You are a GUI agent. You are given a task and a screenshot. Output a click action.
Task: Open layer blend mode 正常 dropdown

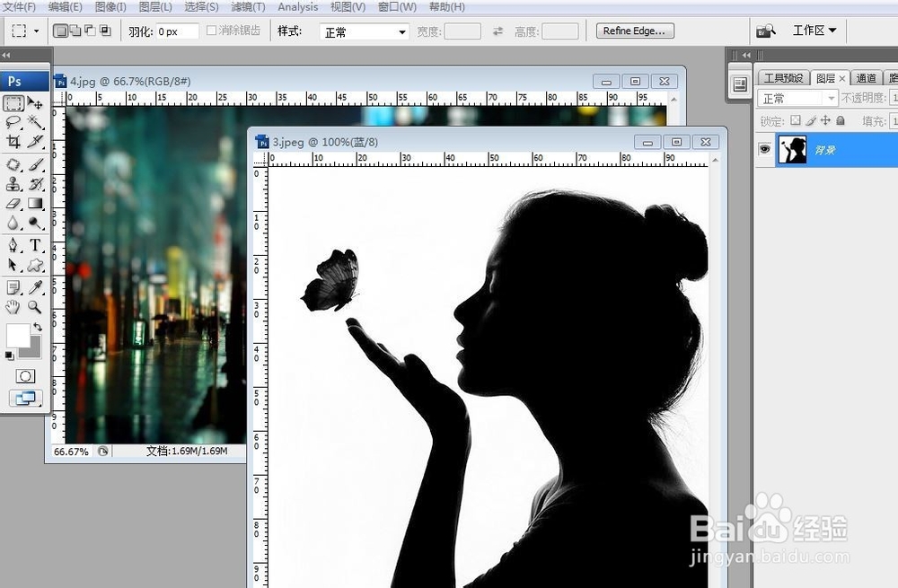coord(797,99)
